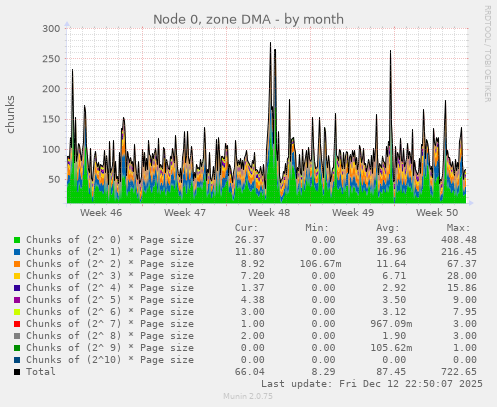497x407 pixels.
Task: Click legend label 'Chunks of (2^10) * Page size'
Action: 110,360
